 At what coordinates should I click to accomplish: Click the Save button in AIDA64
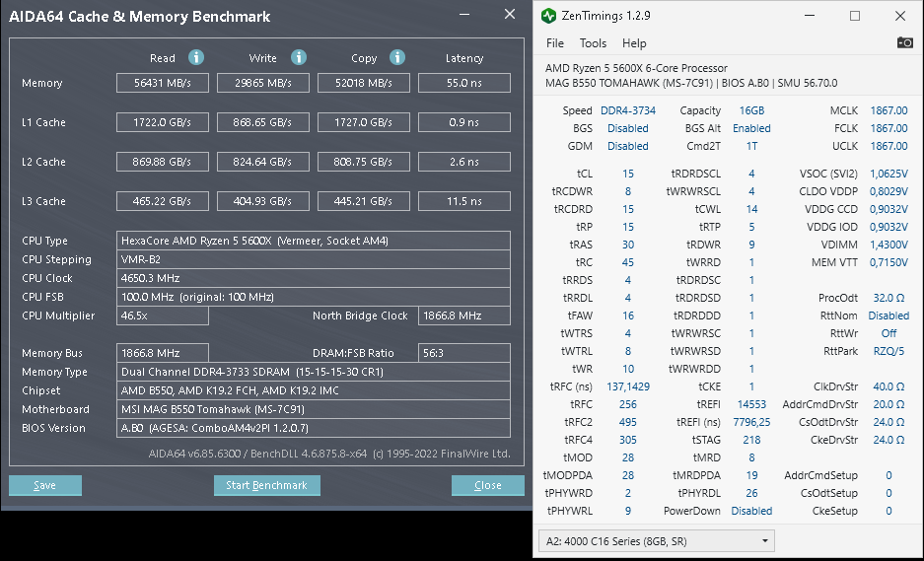(x=44, y=485)
